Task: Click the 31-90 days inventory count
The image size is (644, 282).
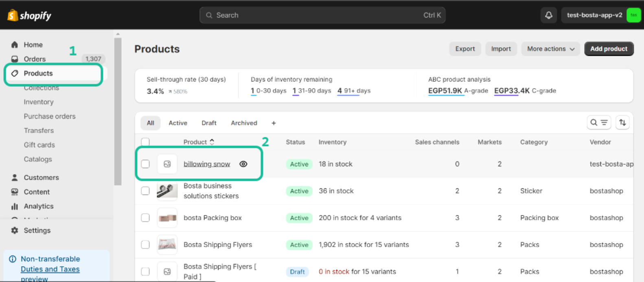Action: tap(312, 91)
